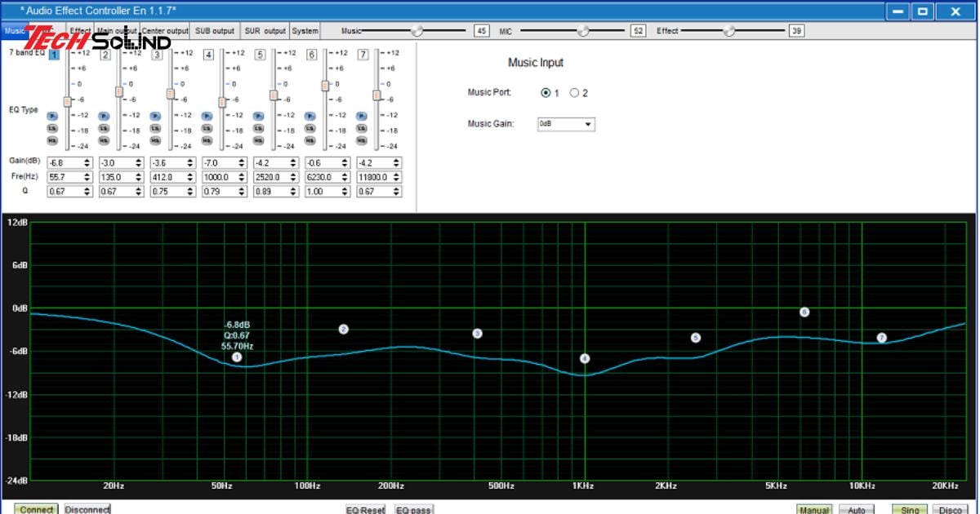This screenshot has width=980, height=514.
Task: Toggle the band 1 number button
Action: click(54, 55)
